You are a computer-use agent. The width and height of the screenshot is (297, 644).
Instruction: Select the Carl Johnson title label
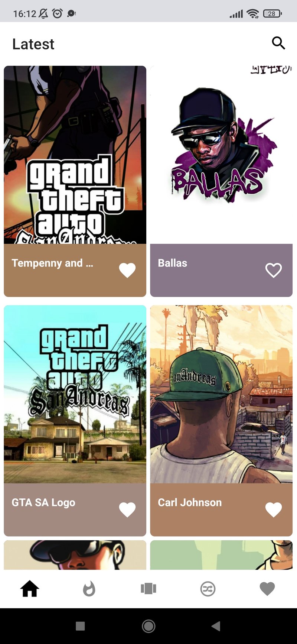(x=190, y=502)
